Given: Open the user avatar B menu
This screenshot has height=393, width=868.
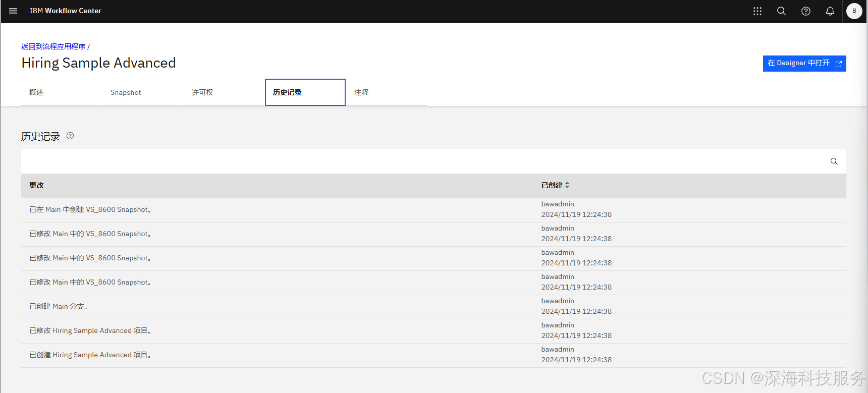Looking at the screenshot, I should point(854,11).
